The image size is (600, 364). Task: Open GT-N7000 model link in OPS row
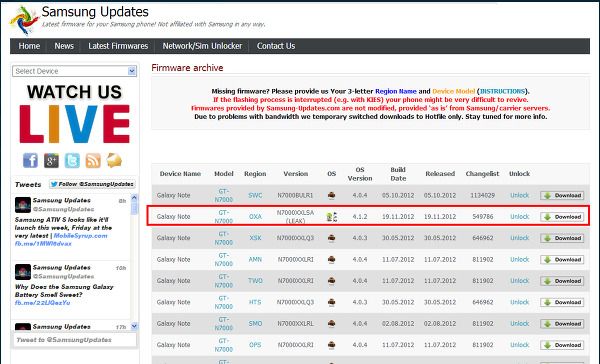point(223,345)
